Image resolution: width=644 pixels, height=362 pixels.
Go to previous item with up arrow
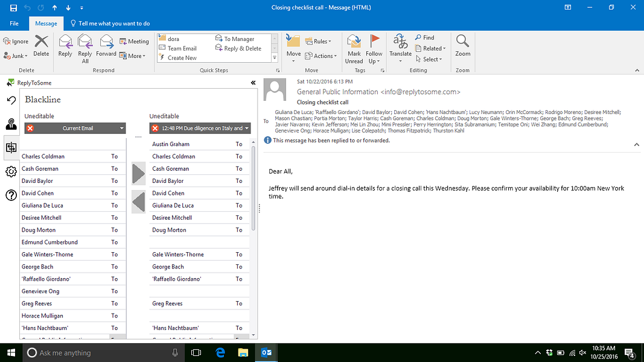point(55,8)
